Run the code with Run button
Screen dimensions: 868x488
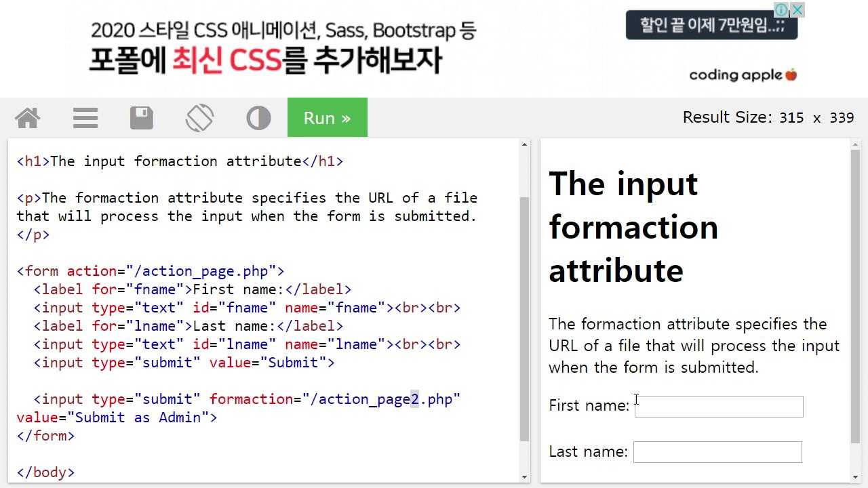pos(328,117)
